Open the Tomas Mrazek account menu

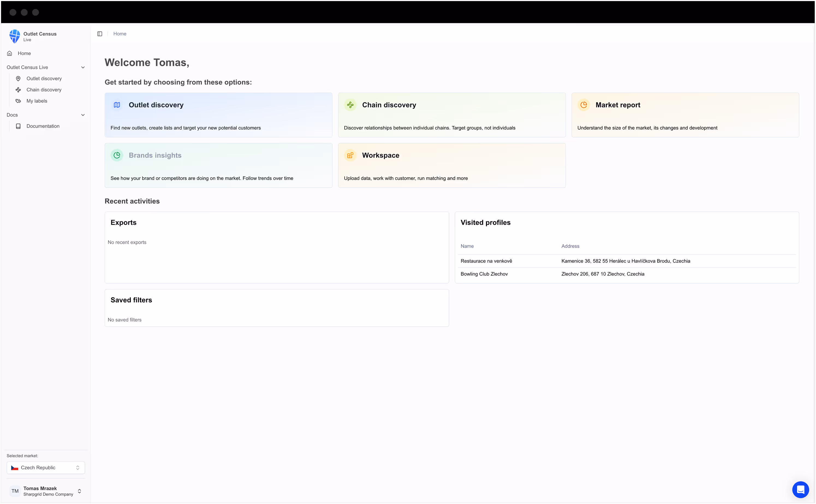[45, 491]
